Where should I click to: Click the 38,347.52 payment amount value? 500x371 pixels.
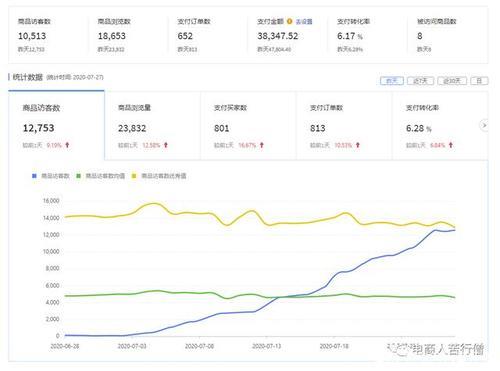coord(278,36)
